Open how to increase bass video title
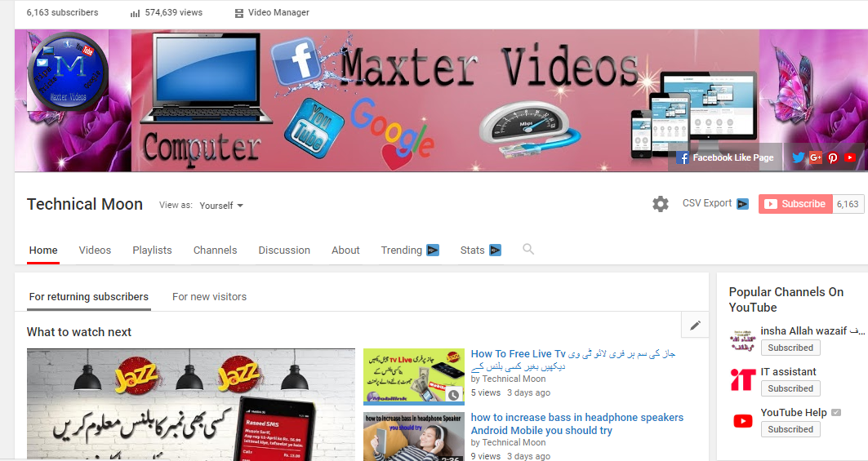The height and width of the screenshot is (461, 868). tap(576, 424)
